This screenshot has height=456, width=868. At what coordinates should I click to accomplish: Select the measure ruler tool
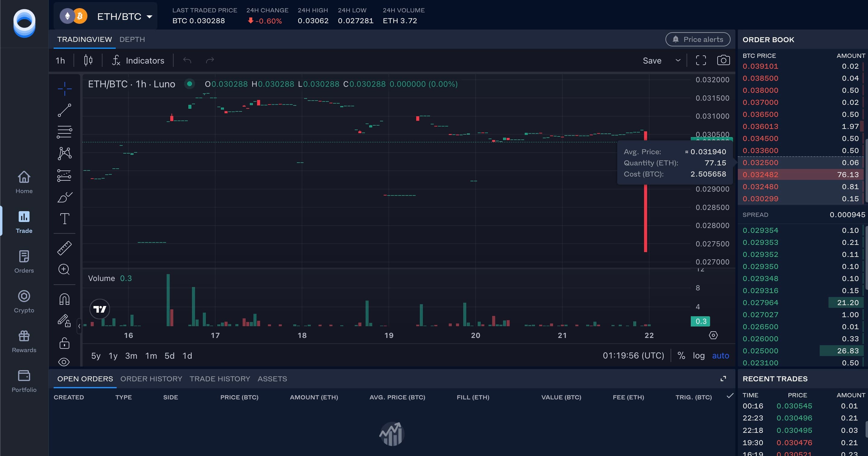(64, 248)
